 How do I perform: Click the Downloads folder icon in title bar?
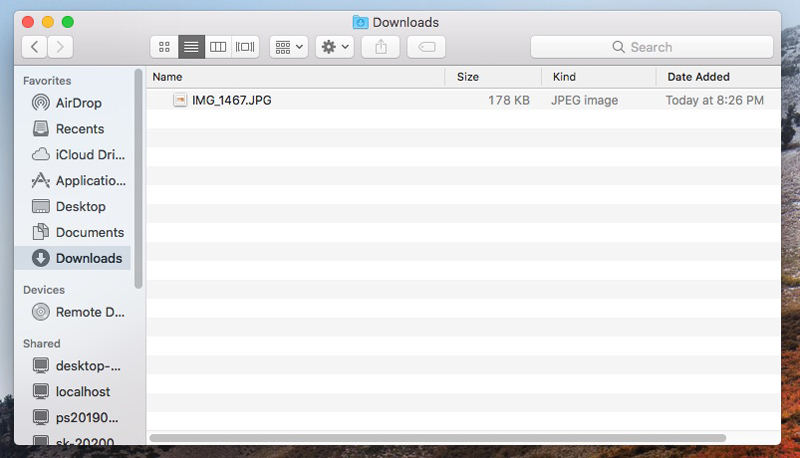pyautogui.click(x=360, y=22)
